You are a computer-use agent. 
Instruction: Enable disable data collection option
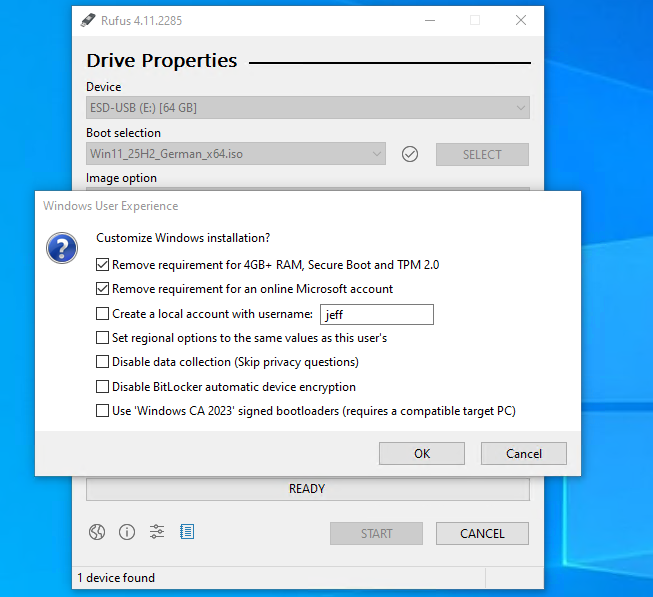pyautogui.click(x=103, y=362)
